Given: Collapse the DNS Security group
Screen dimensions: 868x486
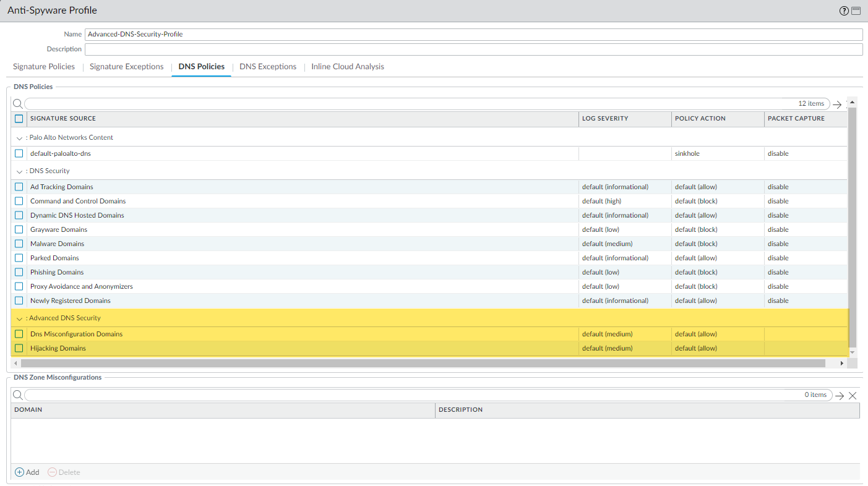Looking at the screenshot, I should (x=20, y=171).
